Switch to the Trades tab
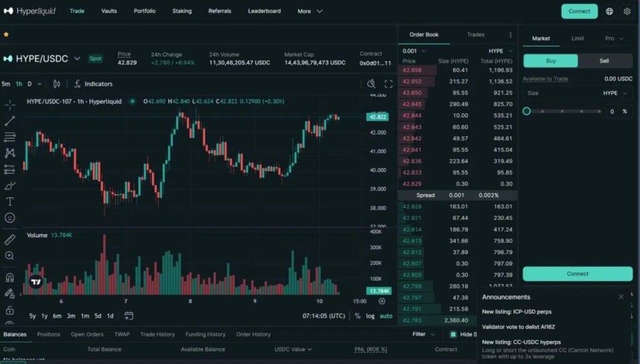 click(x=476, y=35)
